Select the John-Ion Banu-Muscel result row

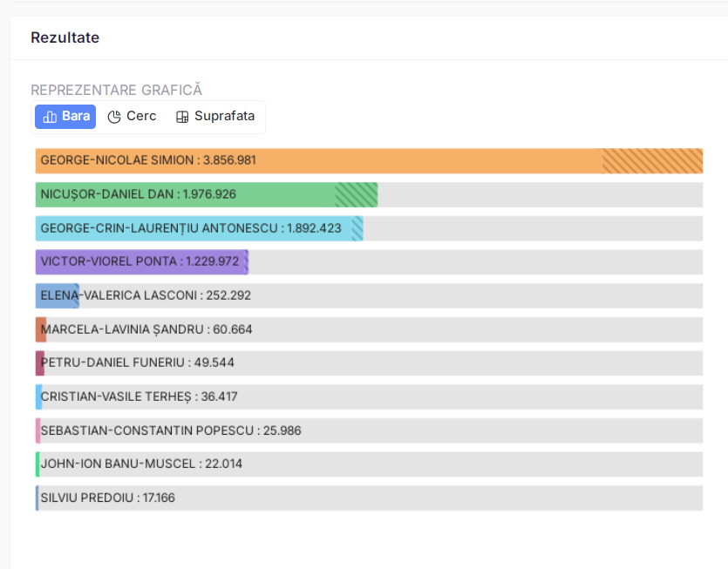click(141, 464)
